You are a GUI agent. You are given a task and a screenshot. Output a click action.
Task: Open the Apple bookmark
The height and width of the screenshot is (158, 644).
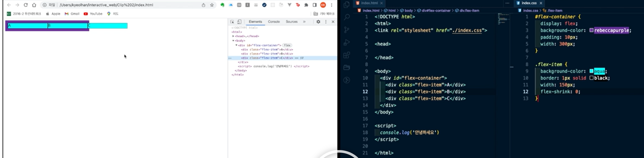pos(53,14)
